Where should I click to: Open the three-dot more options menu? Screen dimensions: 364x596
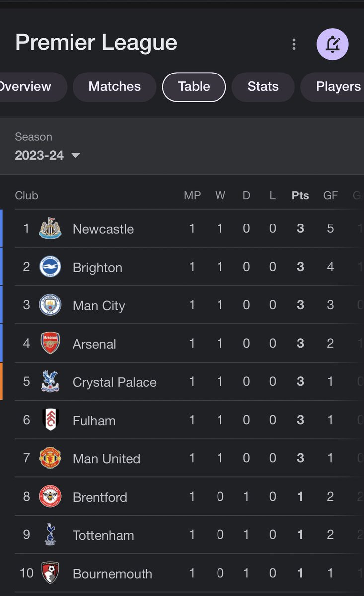coord(294,44)
